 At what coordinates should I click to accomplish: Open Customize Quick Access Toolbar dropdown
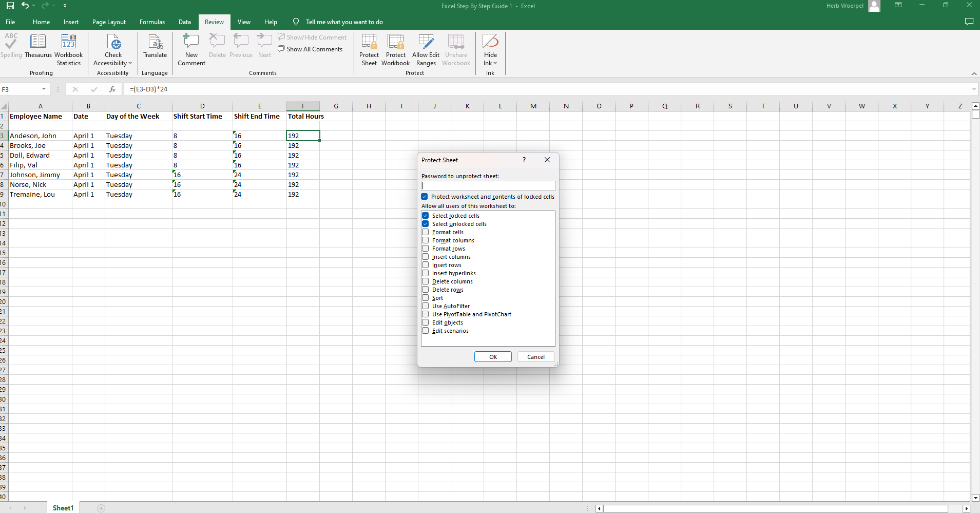tap(65, 6)
